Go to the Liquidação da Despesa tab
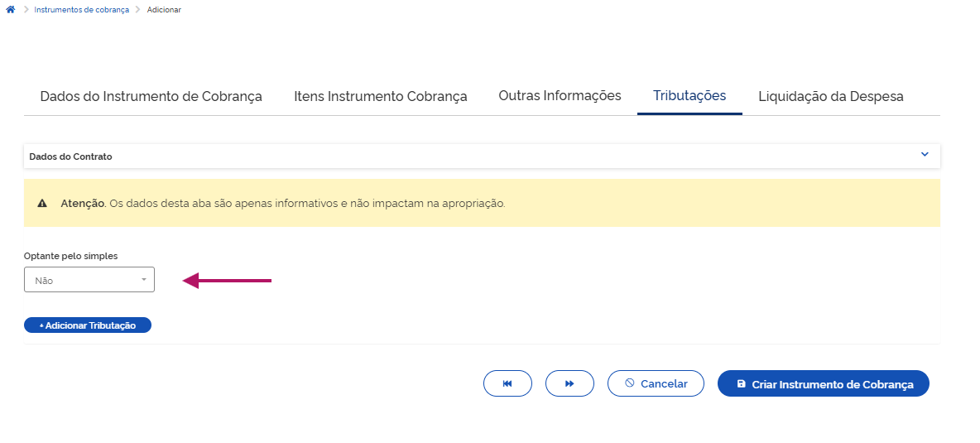Screen dimensions: 980x443 [x=830, y=96]
